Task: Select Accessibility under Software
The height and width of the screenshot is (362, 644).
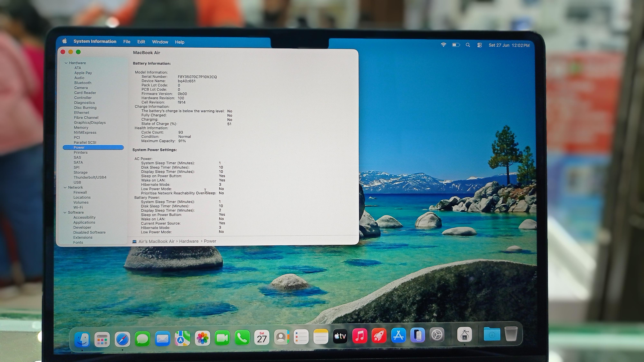Action: pos(85,217)
